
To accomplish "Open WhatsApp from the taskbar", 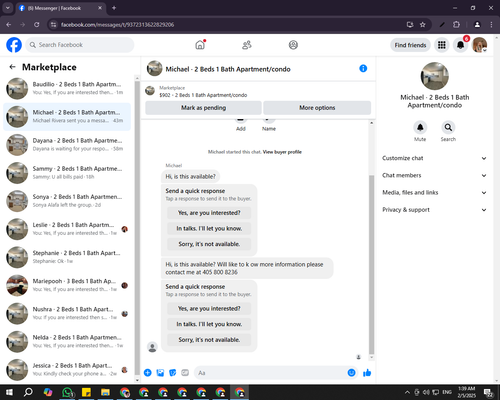I will [x=68, y=392].
